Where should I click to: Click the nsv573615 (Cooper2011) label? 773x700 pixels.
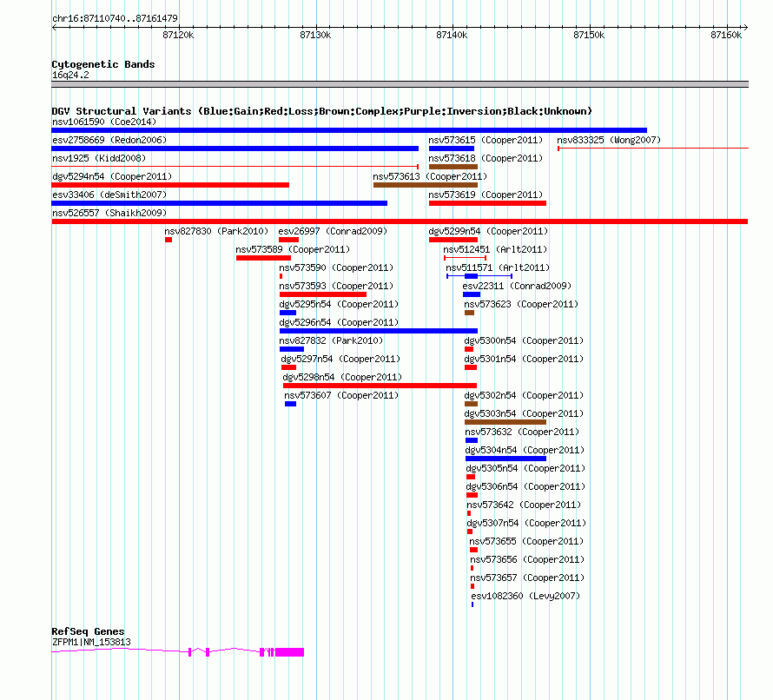[x=486, y=140]
